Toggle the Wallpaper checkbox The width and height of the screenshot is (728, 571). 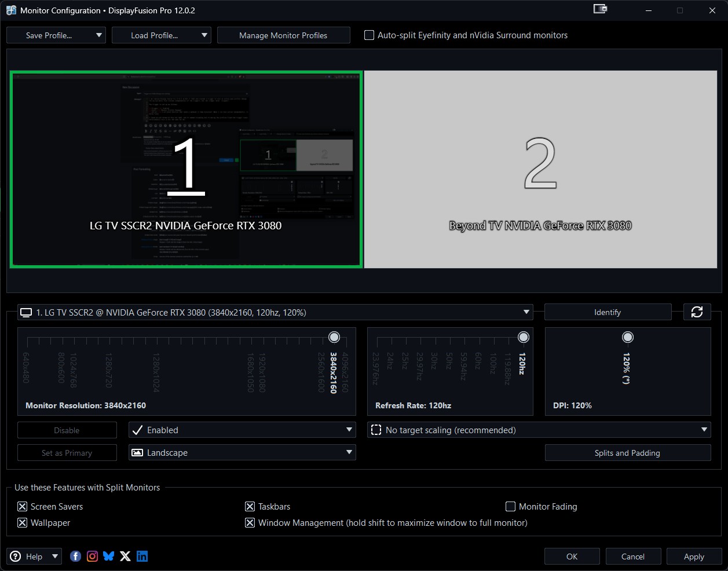pyautogui.click(x=23, y=523)
